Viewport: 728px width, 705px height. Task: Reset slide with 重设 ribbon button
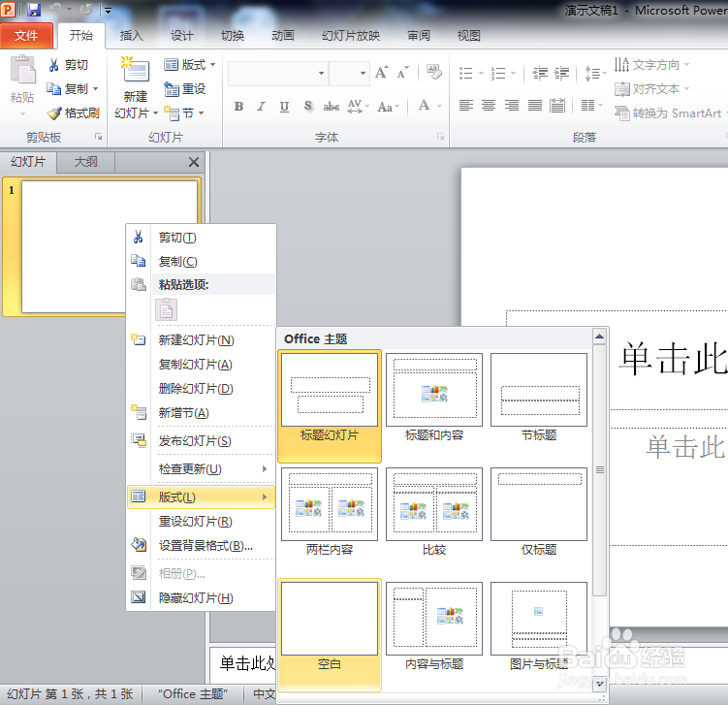(185, 88)
